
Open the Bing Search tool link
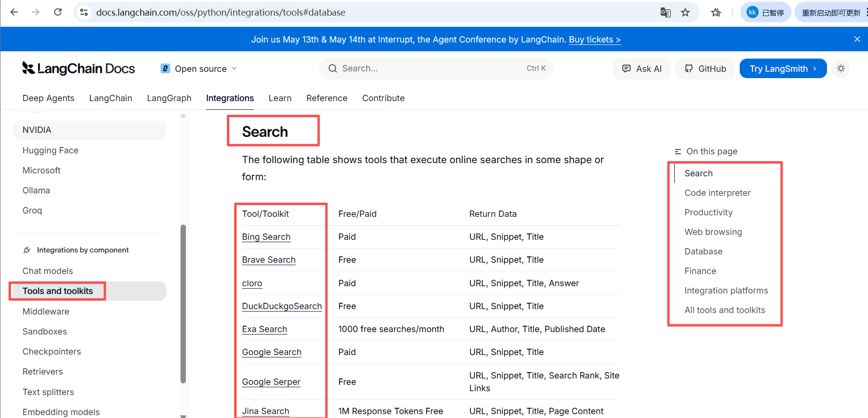pos(266,237)
